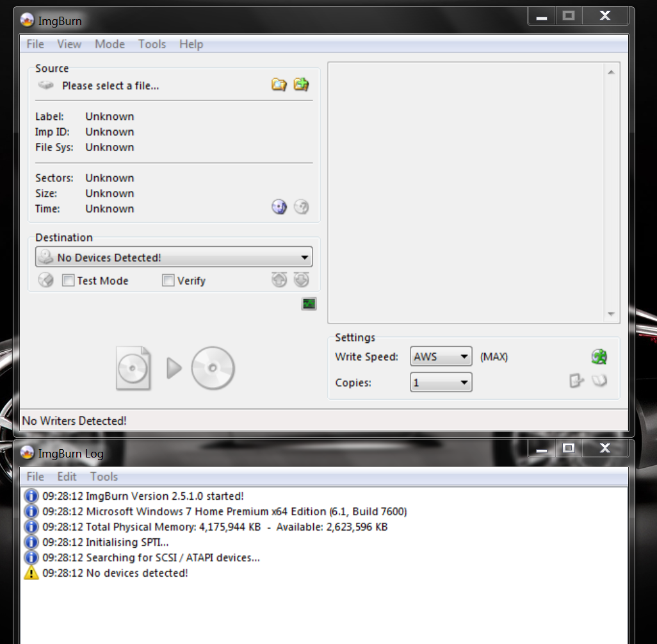The width and height of the screenshot is (657, 644).
Task: Open the Write Speed AWS dropdown
Action: [x=464, y=356]
